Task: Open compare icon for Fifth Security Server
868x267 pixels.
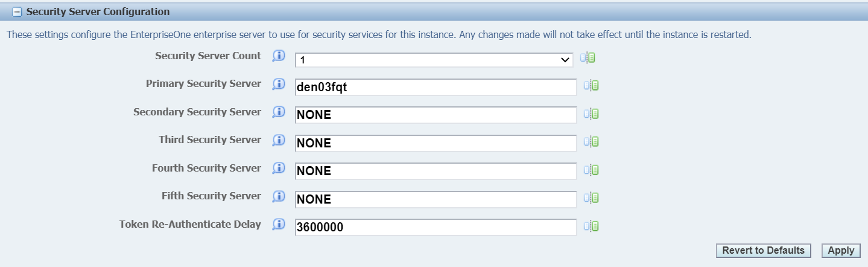Action: click(591, 198)
